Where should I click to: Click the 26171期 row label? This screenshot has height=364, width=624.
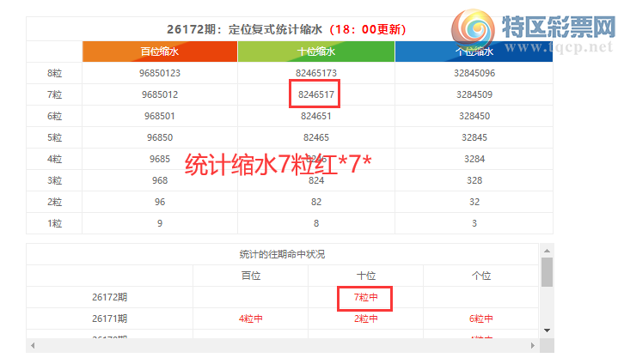click(109, 318)
